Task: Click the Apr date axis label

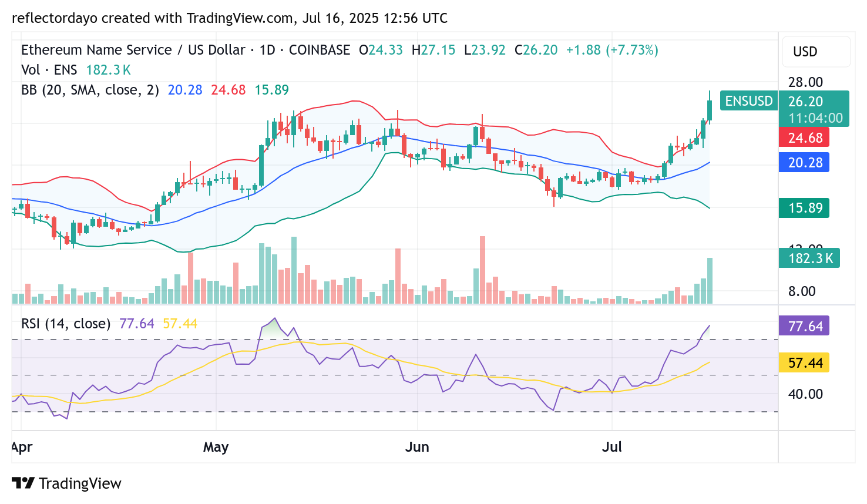Action: point(22,447)
